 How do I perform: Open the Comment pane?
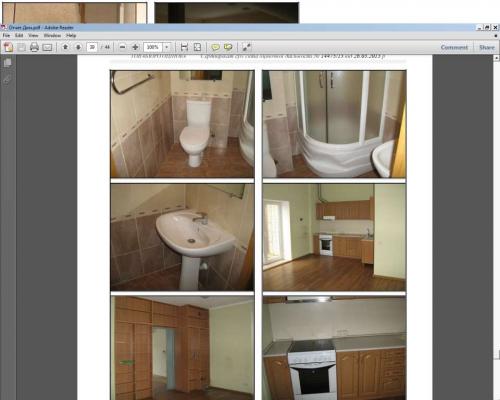pos(454,47)
